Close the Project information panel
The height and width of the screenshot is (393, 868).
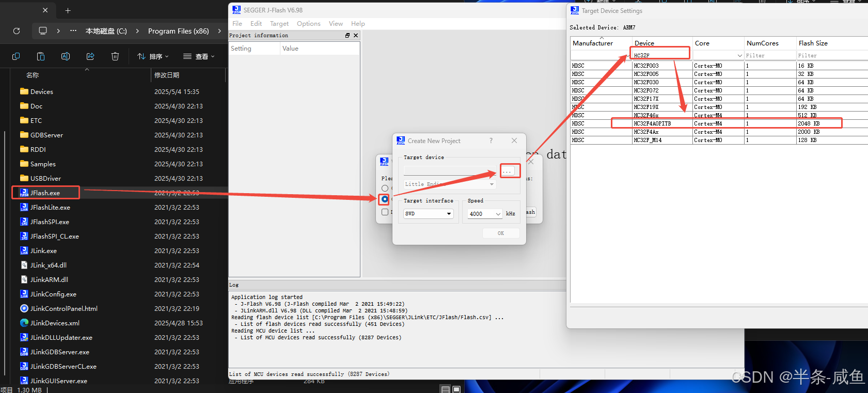356,36
